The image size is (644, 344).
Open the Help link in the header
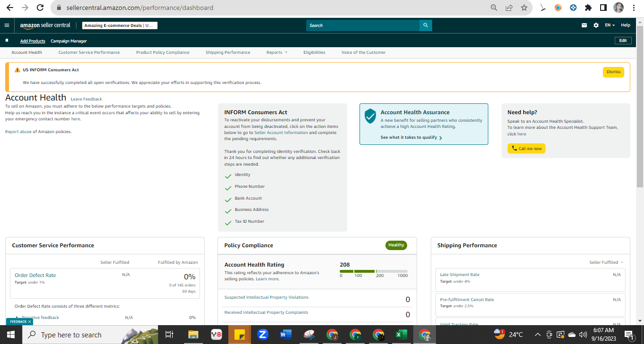[x=626, y=25]
